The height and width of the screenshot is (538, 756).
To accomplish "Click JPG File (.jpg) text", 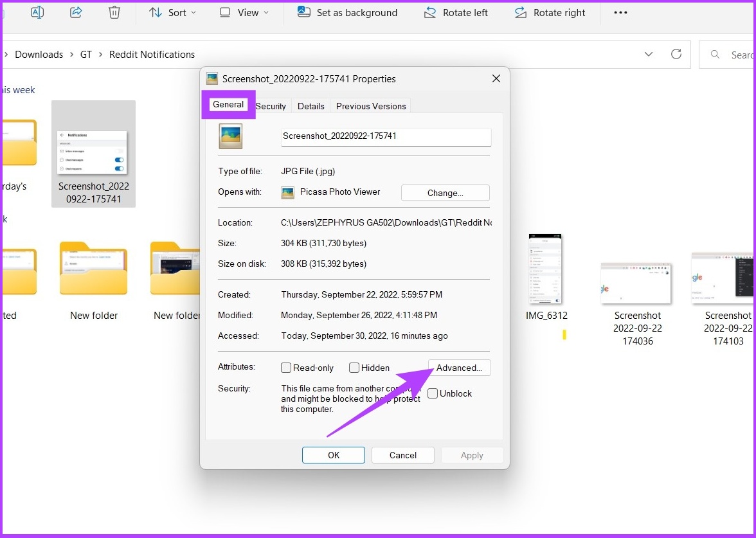I will click(308, 171).
